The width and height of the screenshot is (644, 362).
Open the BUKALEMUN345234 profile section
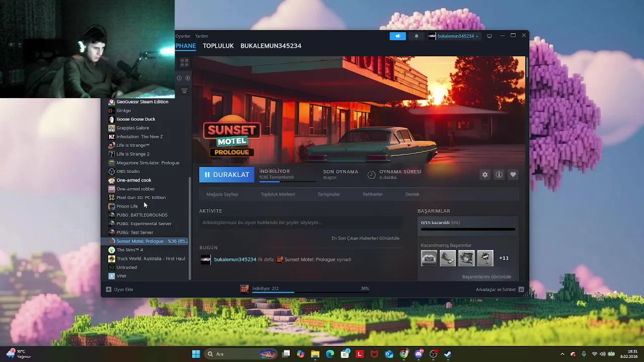coord(271,46)
